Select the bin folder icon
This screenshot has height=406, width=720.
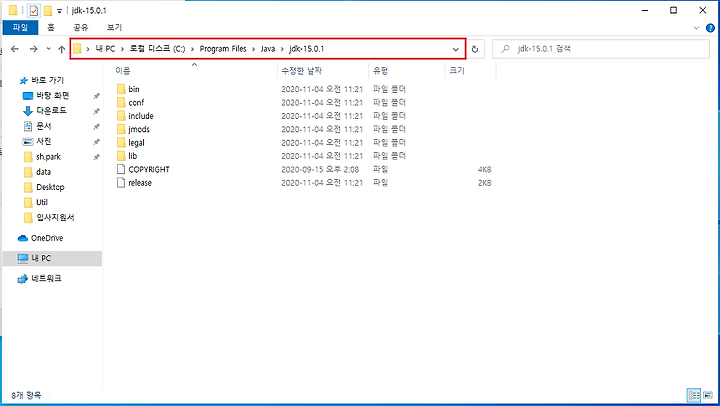coord(121,89)
